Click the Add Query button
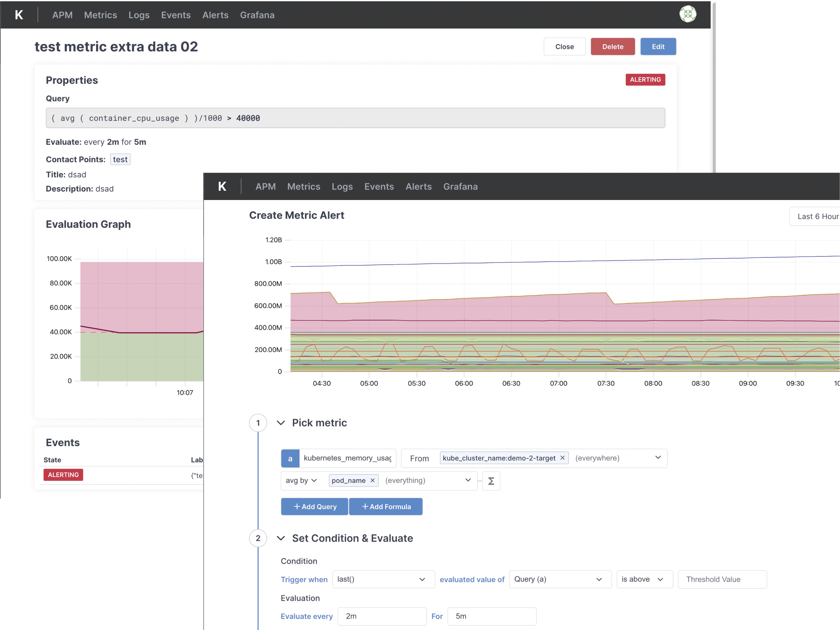This screenshot has width=840, height=630. pos(315,507)
